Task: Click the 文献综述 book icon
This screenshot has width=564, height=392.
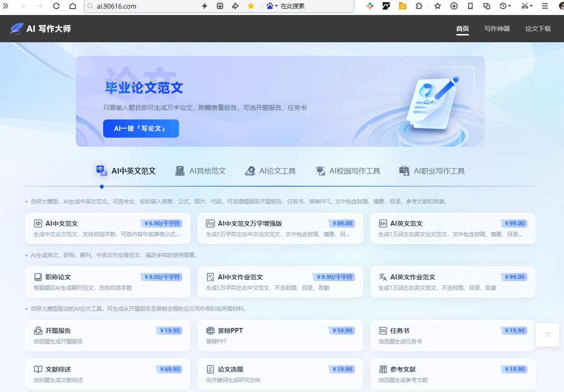Action: click(38, 369)
